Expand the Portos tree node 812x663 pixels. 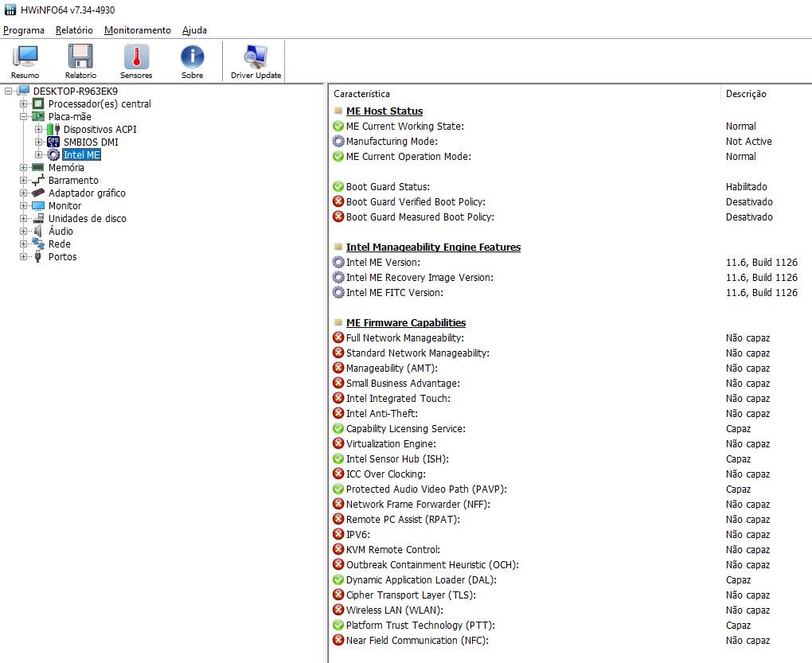tap(23, 257)
